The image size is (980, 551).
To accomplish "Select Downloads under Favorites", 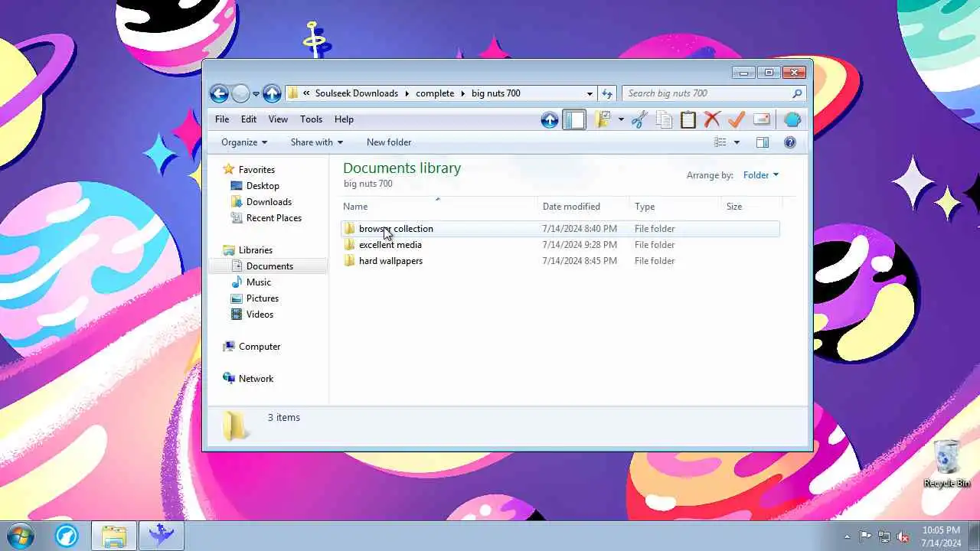I will coord(269,202).
